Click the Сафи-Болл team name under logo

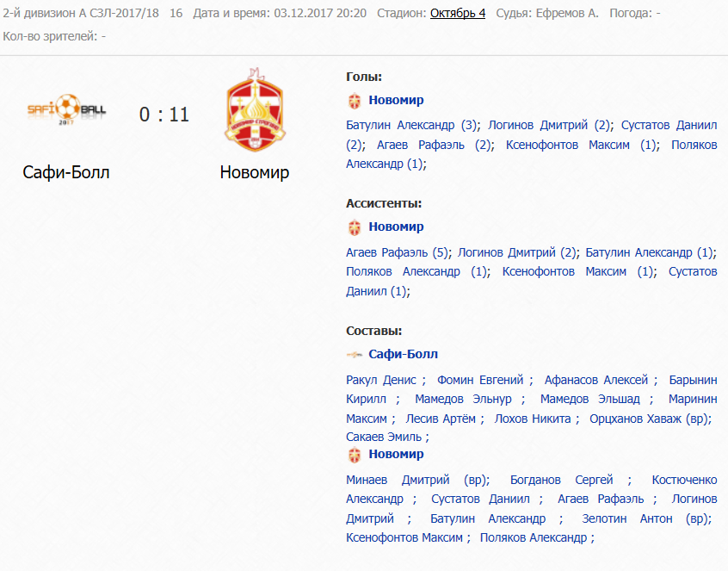coord(66,172)
